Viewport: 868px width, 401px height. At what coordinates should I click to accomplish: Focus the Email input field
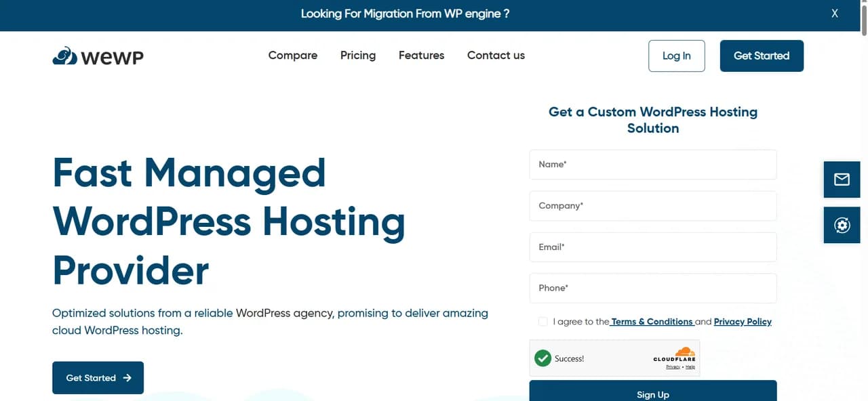pos(653,247)
